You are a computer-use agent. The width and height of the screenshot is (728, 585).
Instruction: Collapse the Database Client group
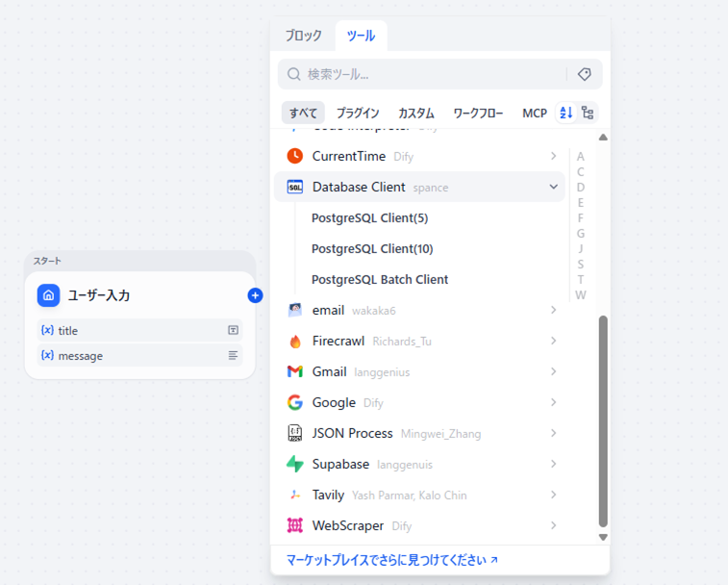[x=554, y=187]
